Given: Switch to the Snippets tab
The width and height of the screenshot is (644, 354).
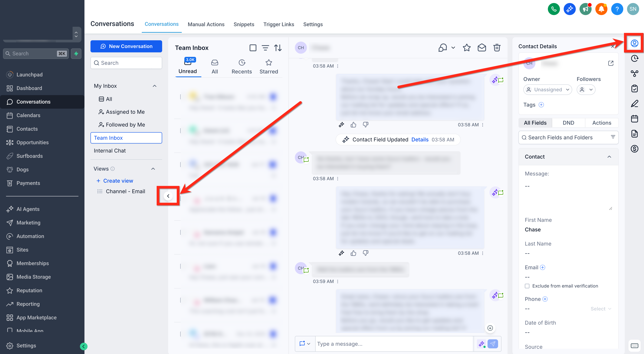Looking at the screenshot, I should tap(244, 24).
